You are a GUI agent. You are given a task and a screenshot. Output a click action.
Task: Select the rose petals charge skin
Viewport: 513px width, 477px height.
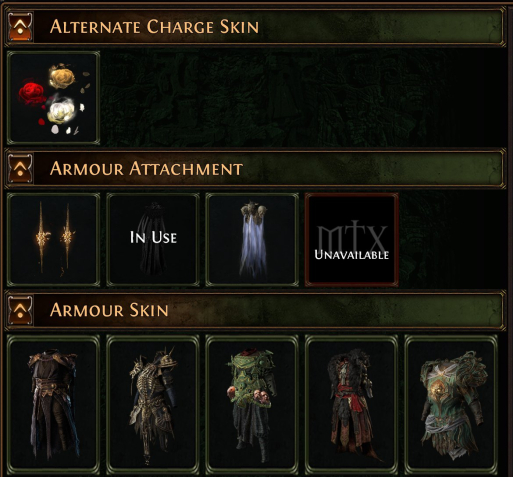(x=53, y=98)
